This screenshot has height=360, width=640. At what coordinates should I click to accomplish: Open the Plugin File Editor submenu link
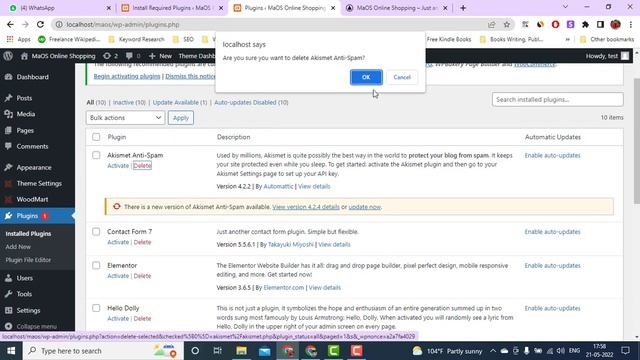(28, 260)
